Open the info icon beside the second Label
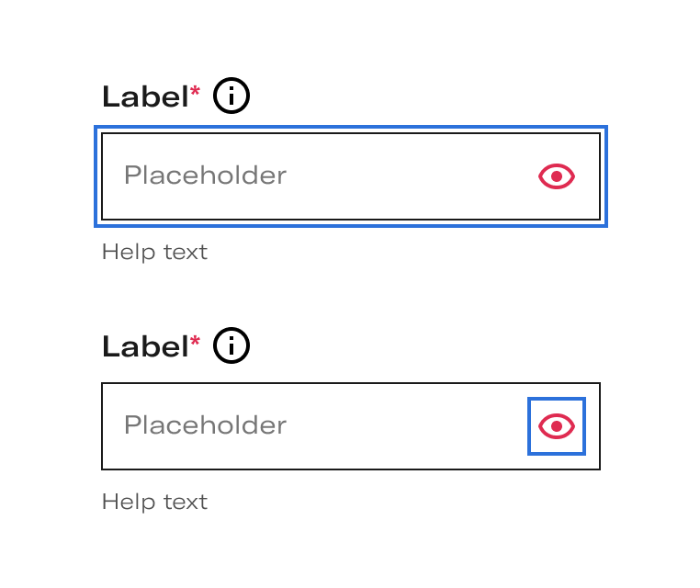This screenshot has height=588, width=700. 231,345
